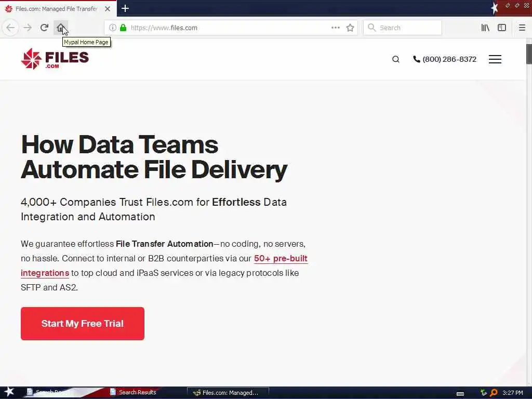The height and width of the screenshot is (399, 532).
Task: Close the Files.com tab with its X
Action: click(x=108, y=9)
